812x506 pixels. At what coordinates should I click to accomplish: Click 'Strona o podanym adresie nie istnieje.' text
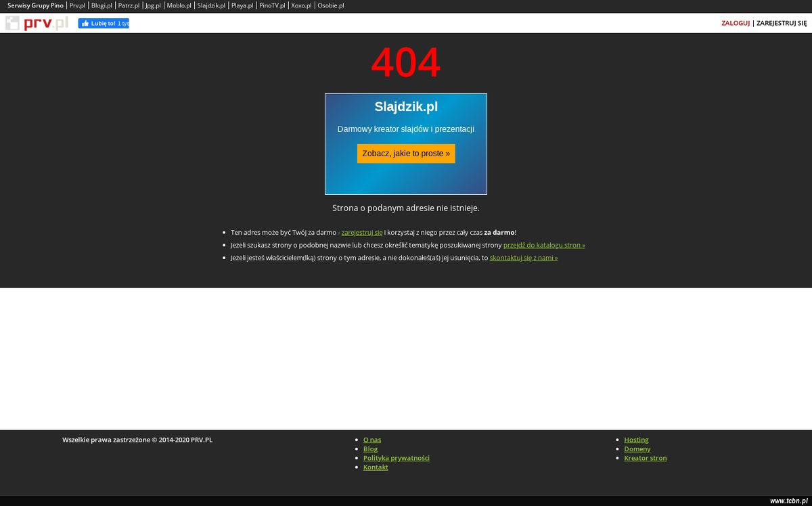pyautogui.click(x=406, y=208)
